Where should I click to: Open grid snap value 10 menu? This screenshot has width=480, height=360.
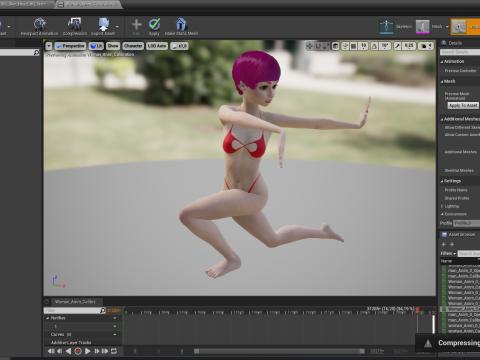click(363, 46)
